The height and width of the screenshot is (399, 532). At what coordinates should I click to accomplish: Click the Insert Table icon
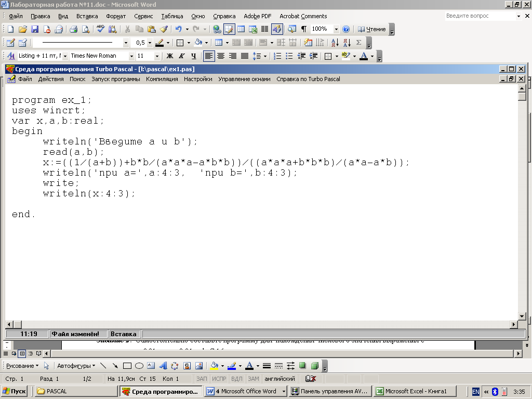tap(241, 29)
